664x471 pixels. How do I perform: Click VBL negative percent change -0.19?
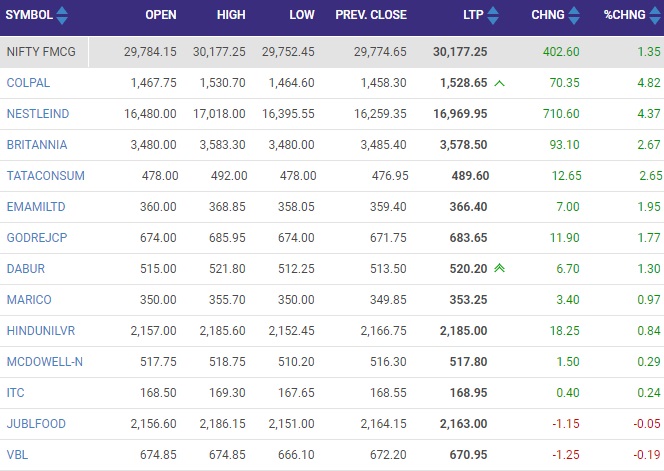[647, 454]
